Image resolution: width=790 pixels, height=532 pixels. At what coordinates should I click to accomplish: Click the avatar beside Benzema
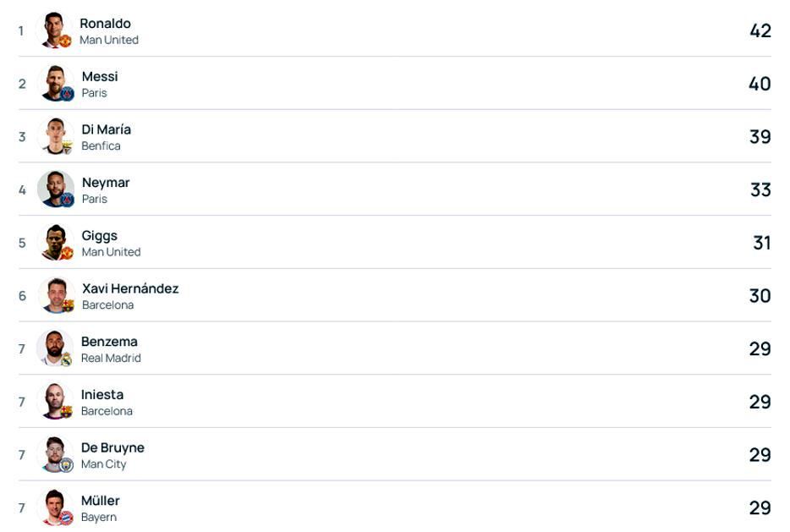pyautogui.click(x=56, y=348)
